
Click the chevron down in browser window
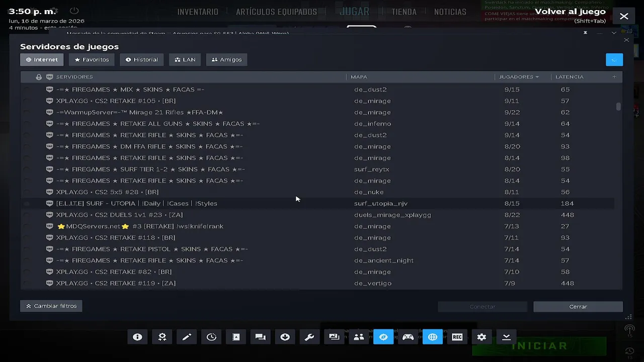tap(614, 33)
